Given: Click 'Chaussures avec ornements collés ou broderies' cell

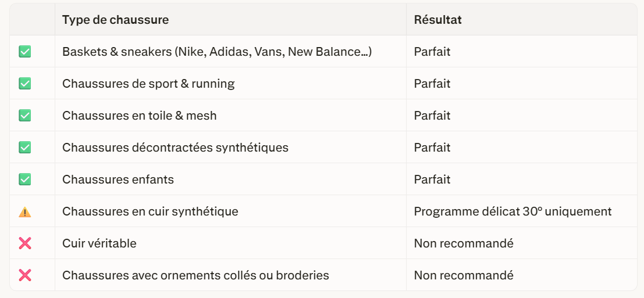Looking at the screenshot, I should coord(195,275).
